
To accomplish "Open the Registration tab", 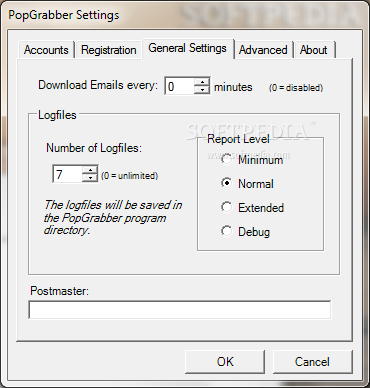I will coord(109,50).
